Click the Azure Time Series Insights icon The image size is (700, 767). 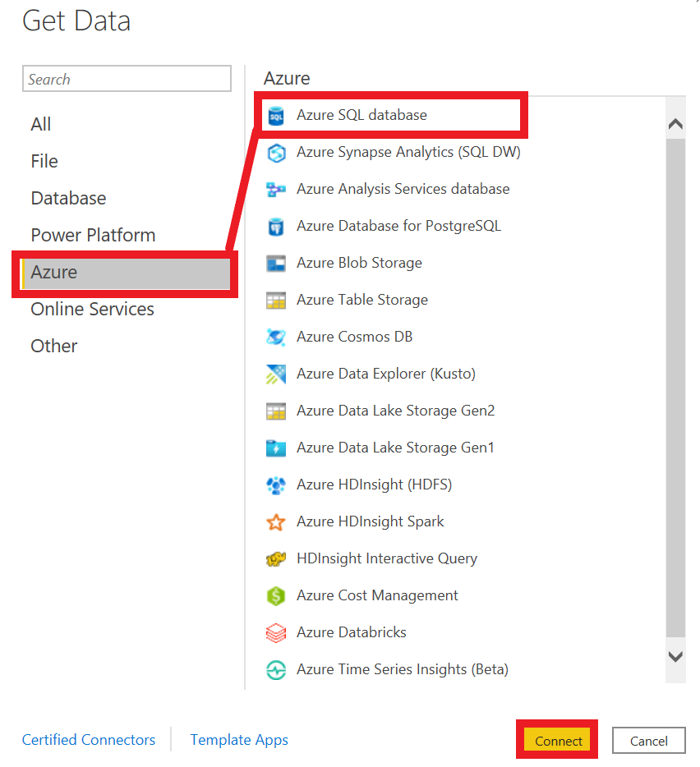(x=276, y=669)
